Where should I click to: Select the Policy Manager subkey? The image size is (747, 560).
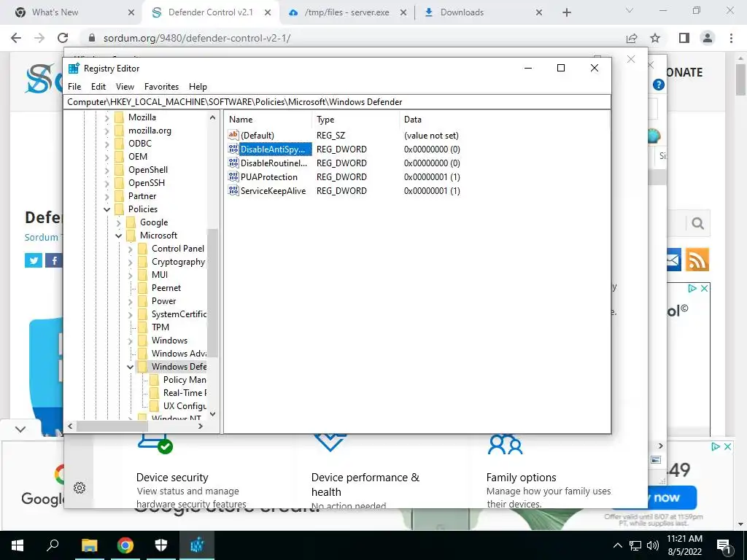185,380
